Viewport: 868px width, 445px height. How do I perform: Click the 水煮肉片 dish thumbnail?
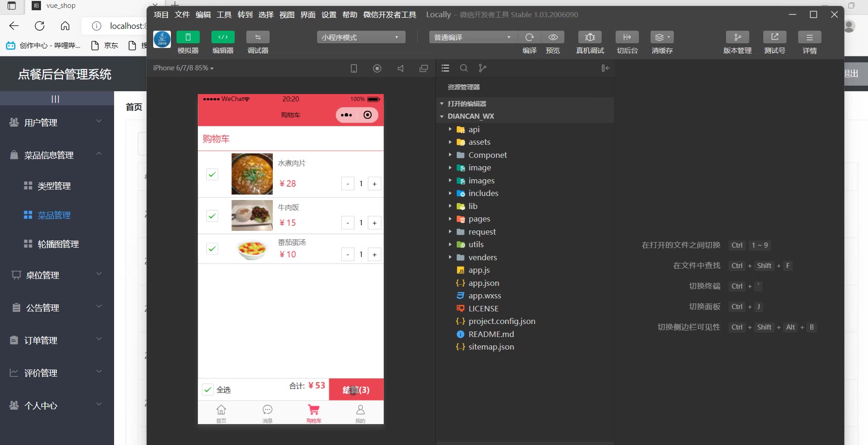pyautogui.click(x=252, y=174)
